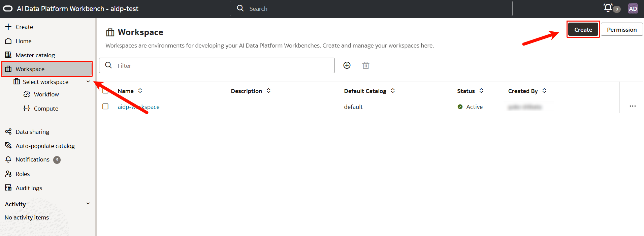Click the Notifications bell icon in sidebar

8,159
